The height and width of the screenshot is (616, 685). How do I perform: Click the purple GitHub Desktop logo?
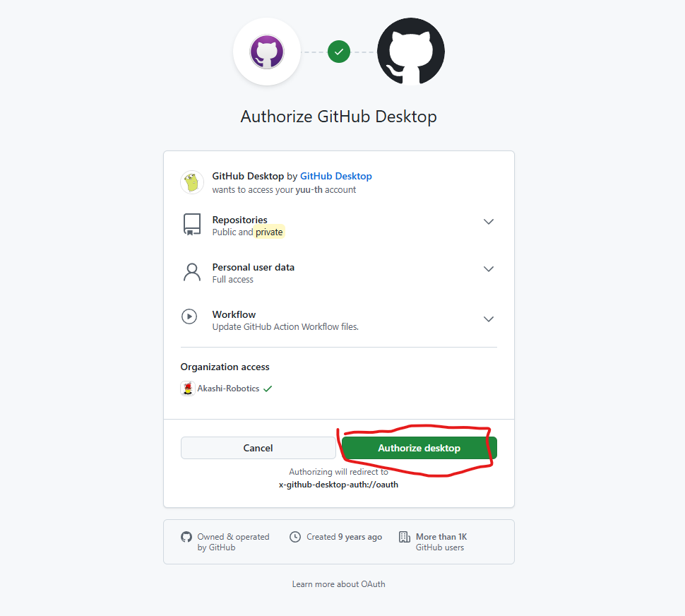pos(267,52)
